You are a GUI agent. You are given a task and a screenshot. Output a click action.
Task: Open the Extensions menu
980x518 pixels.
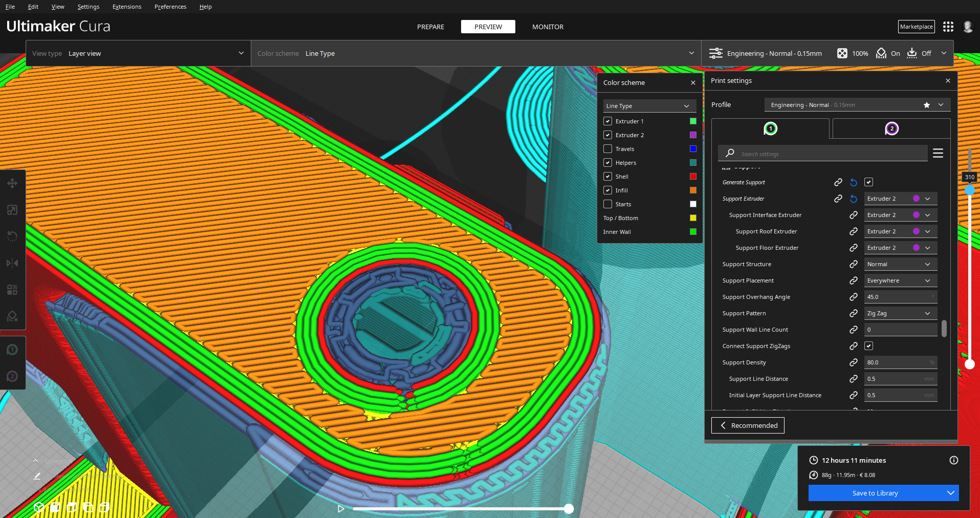pyautogui.click(x=127, y=7)
